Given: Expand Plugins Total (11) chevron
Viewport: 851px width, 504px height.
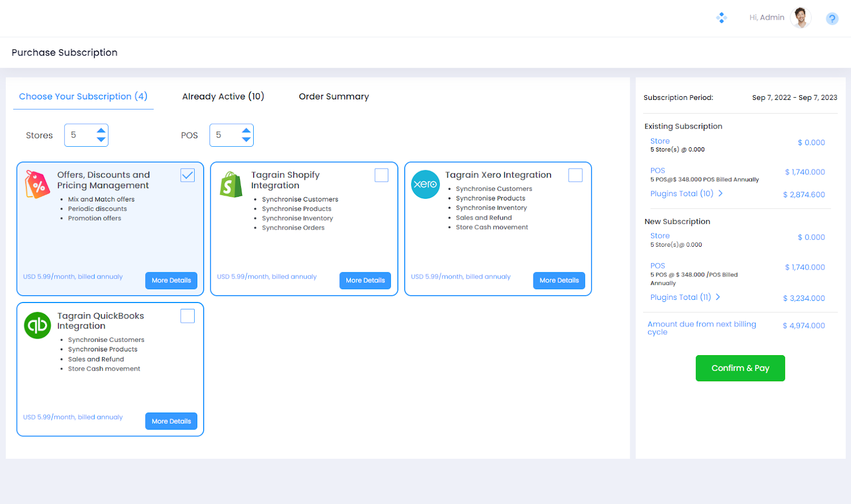Looking at the screenshot, I should coord(717,297).
